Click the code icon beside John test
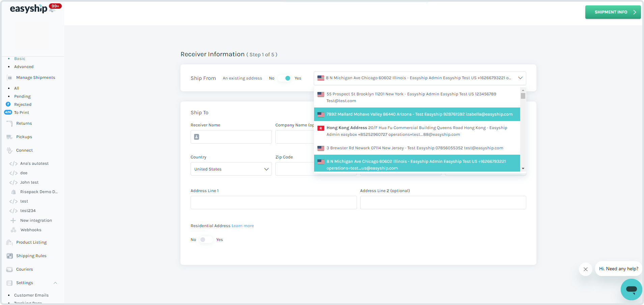Screen dimensions: 644x305 [13, 182]
